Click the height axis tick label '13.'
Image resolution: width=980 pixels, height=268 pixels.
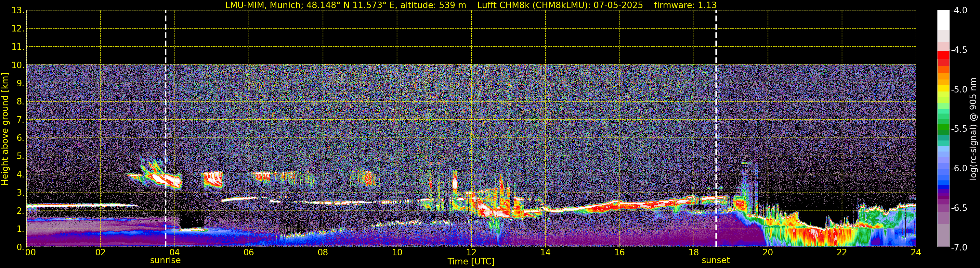[18, 11]
